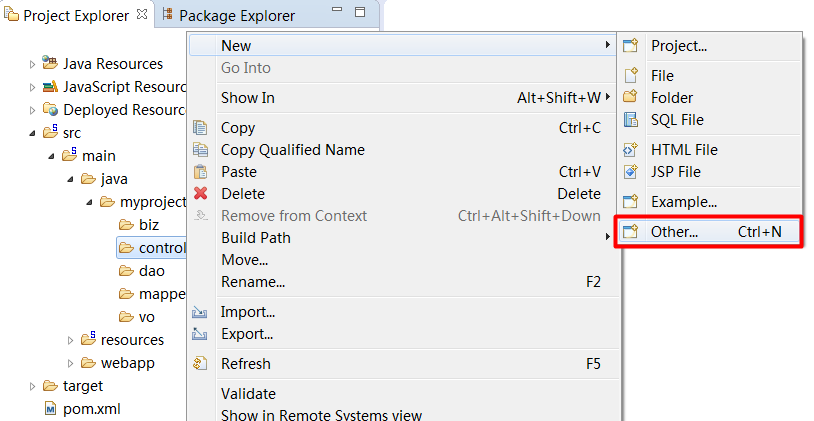This screenshot has width=814, height=421.
Task: Collapse the src folder tree node
Action: pyautogui.click(x=32, y=132)
